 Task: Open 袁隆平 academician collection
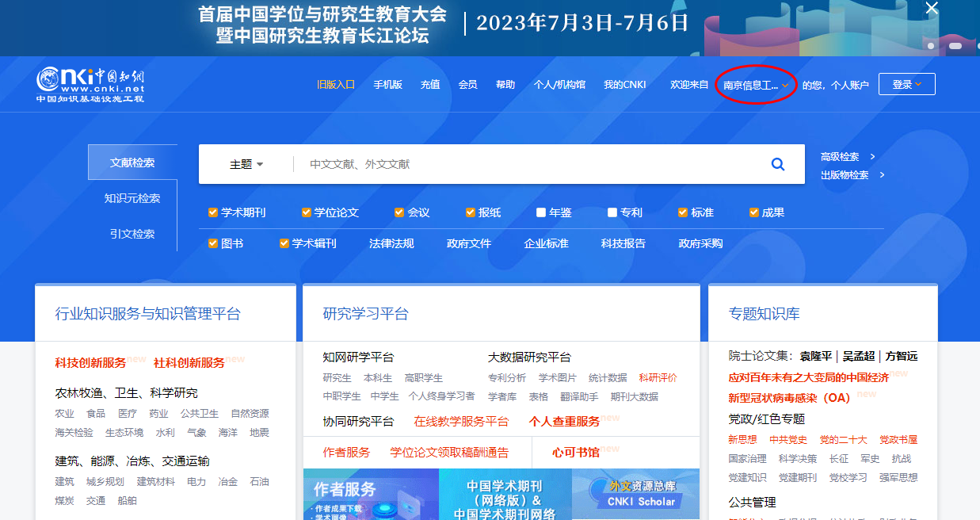pos(816,356)
